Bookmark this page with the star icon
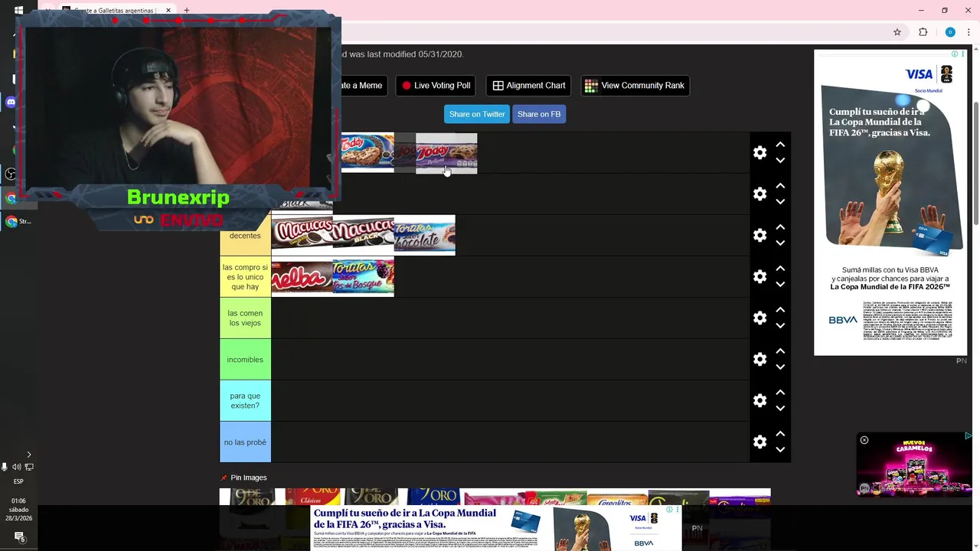Viewport: 980px width, 551px height. tap(897, 32)
